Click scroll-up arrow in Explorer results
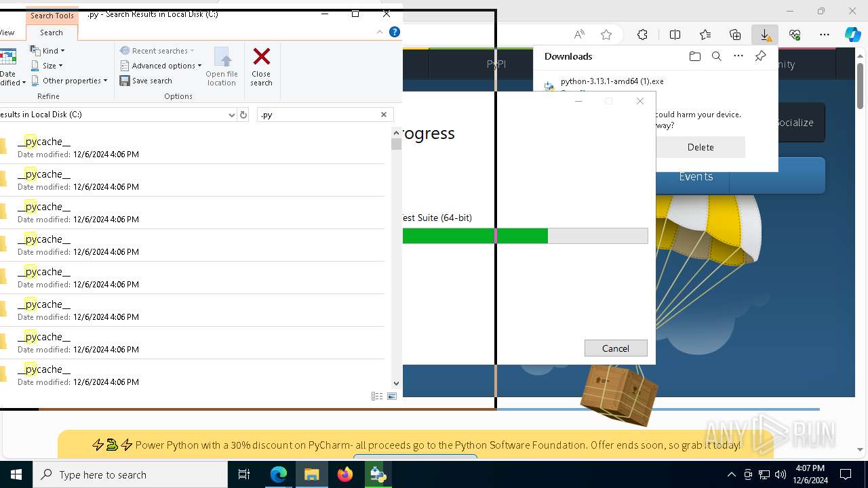The image size is (868, 488). (397, 134)
